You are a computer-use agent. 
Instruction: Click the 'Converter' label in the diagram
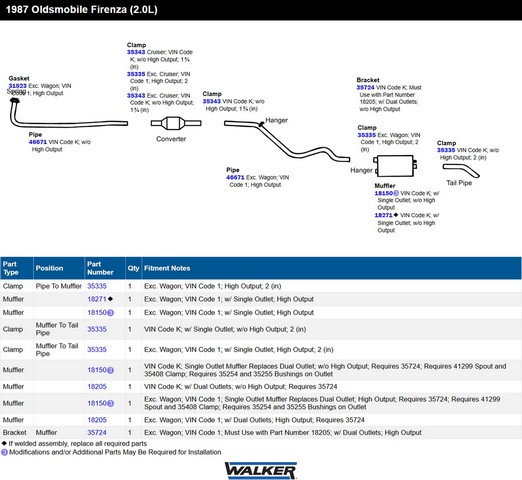point(171,139)
